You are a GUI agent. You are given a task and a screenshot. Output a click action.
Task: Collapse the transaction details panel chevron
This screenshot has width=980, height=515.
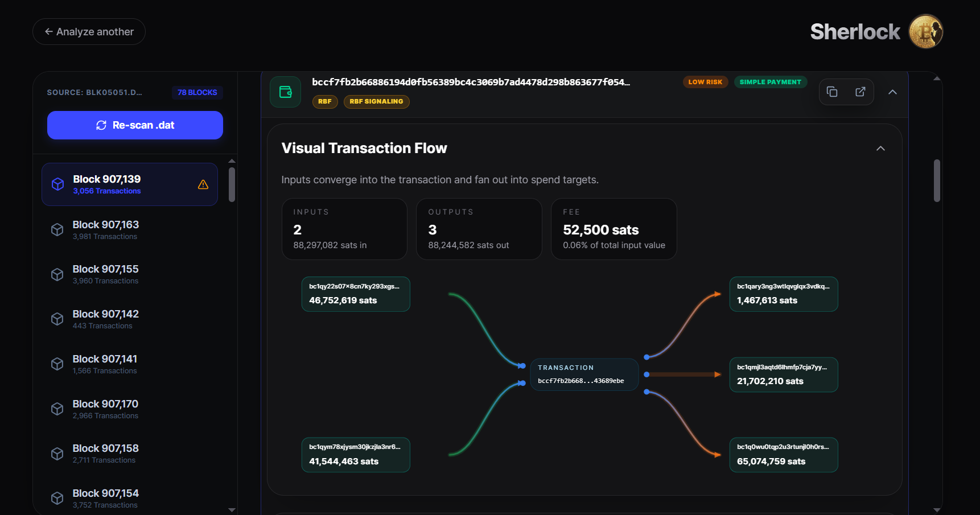(x=892, y=92)
